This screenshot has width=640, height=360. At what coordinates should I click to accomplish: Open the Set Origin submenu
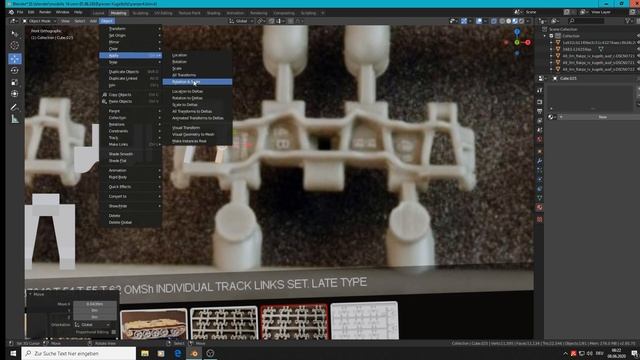[x=131, y=36]
